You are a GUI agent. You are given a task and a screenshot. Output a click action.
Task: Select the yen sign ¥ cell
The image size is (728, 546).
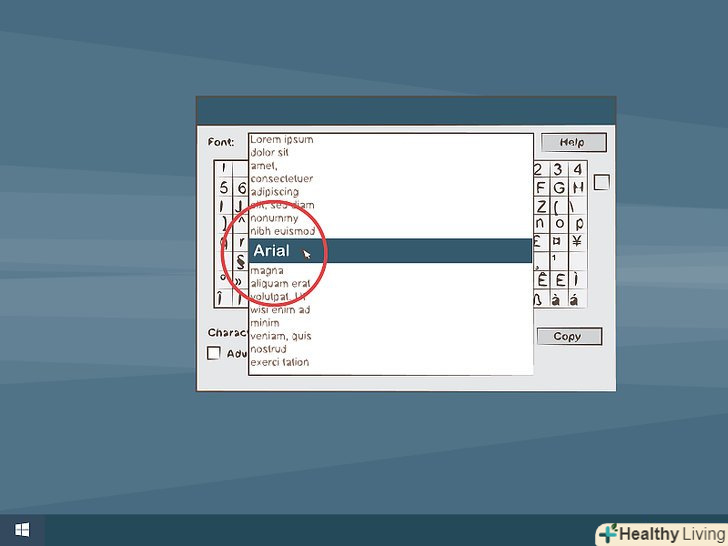click(577, 241)
